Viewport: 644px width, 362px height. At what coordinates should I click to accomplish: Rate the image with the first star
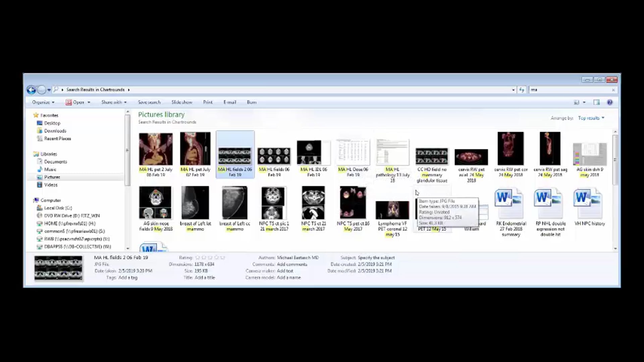(198, 258)
